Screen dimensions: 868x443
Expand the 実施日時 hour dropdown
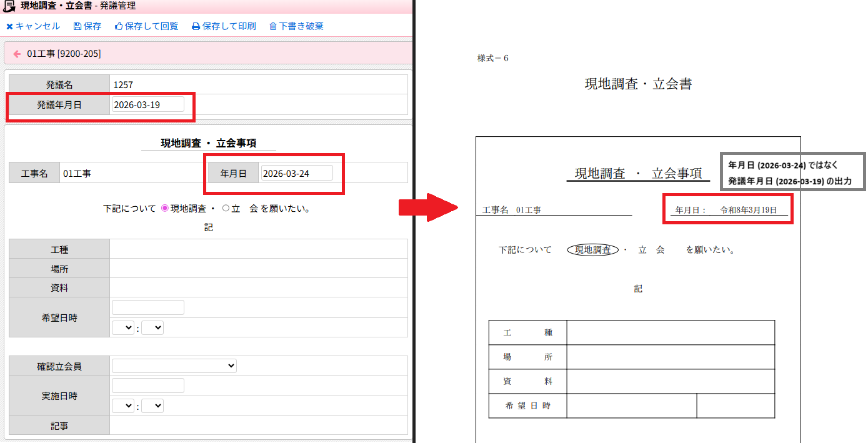pyautogui.click(x=122, y=406)
